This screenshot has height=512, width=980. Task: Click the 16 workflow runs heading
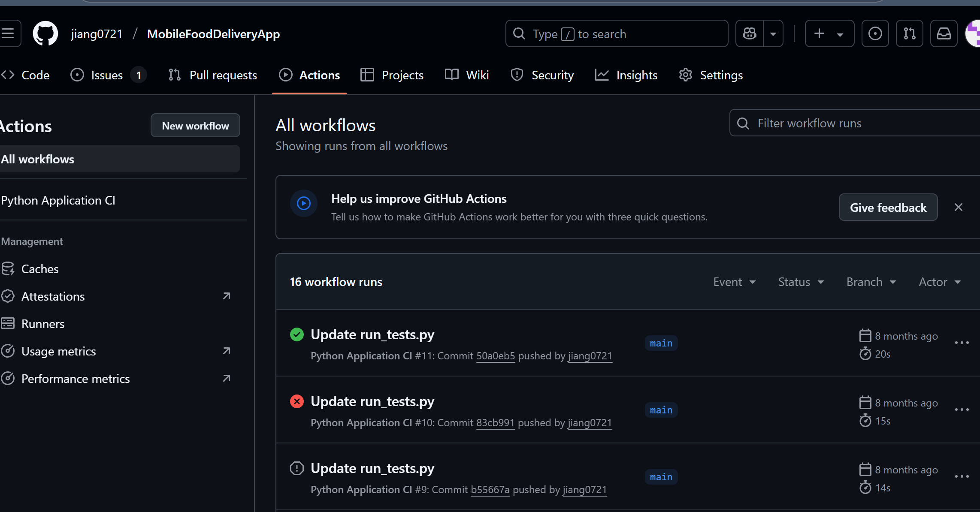pos(336,282)
